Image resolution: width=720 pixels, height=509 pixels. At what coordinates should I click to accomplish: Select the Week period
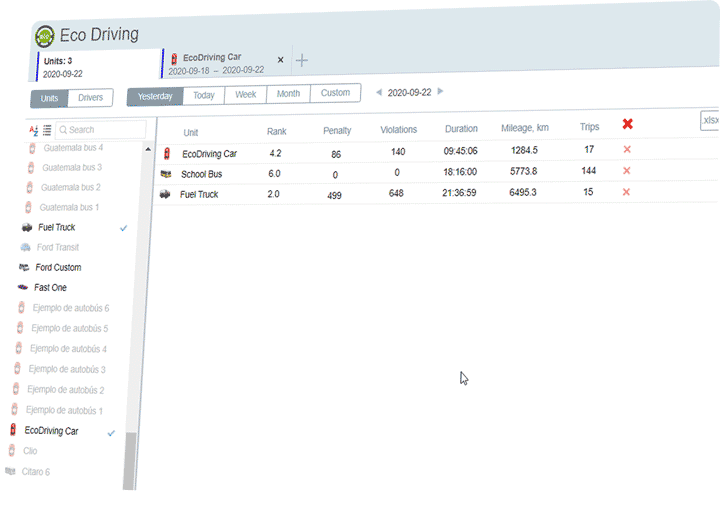(246, 94)
